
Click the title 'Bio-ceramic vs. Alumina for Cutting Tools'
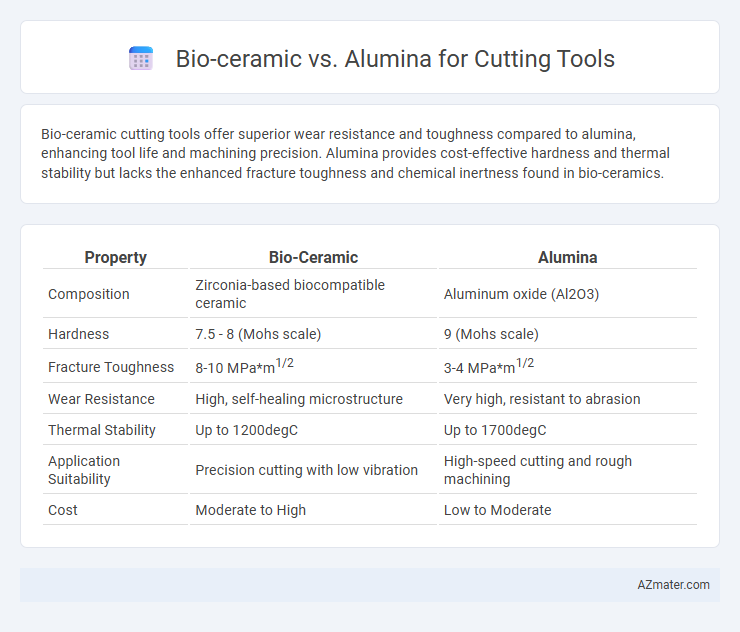click(395, 59)
